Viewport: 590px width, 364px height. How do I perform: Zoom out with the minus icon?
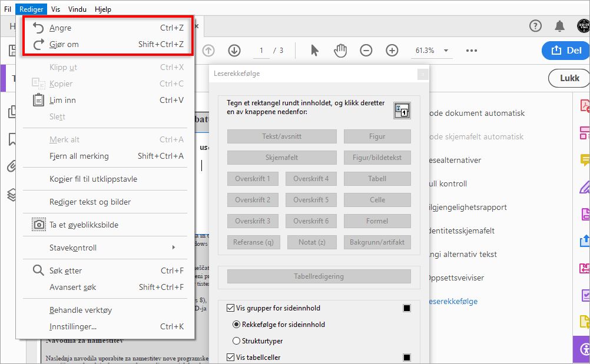(x=366, y=51)
